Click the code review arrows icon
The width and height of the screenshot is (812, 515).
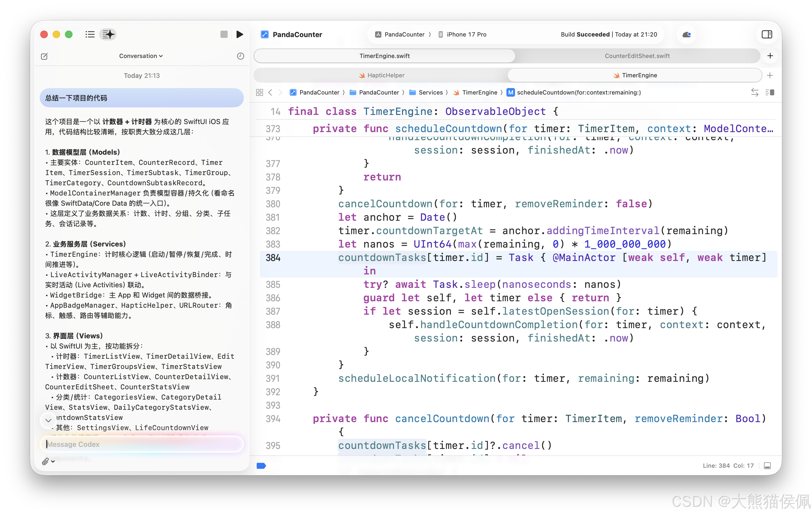point(755,92)
